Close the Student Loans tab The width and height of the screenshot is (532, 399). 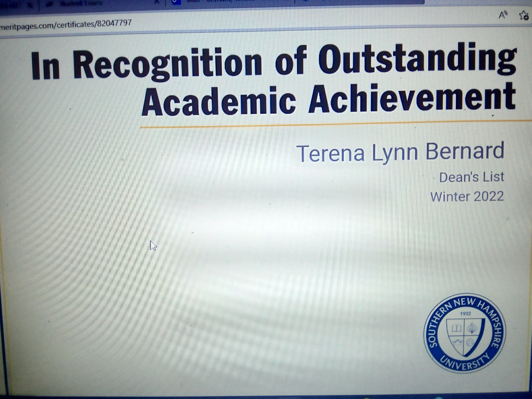coord(157,2)
